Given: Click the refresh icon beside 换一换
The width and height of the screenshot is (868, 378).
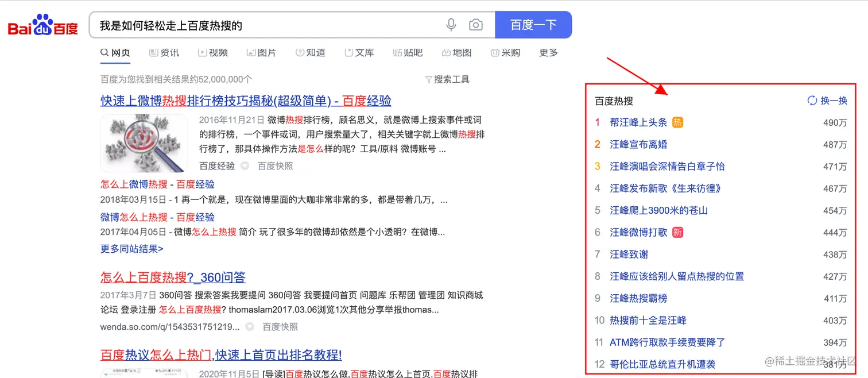Looking at the screenshot, I should [812, 101].
